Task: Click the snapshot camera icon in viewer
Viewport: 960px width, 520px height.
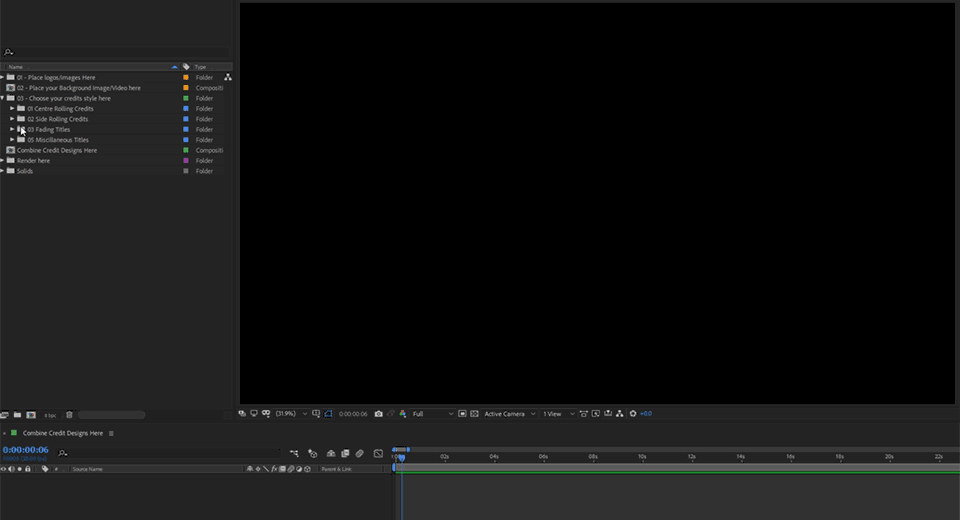Action: [378, 414]
